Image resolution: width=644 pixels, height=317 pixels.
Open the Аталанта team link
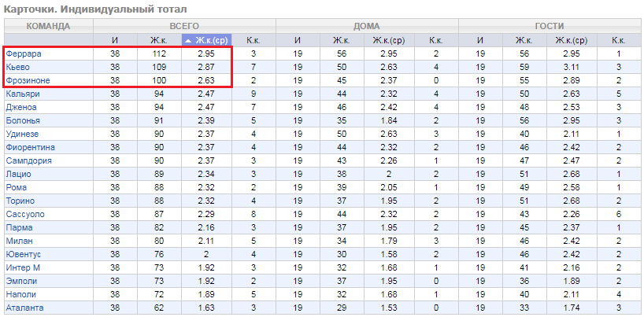pyautogui.click(x=24, y=308)
